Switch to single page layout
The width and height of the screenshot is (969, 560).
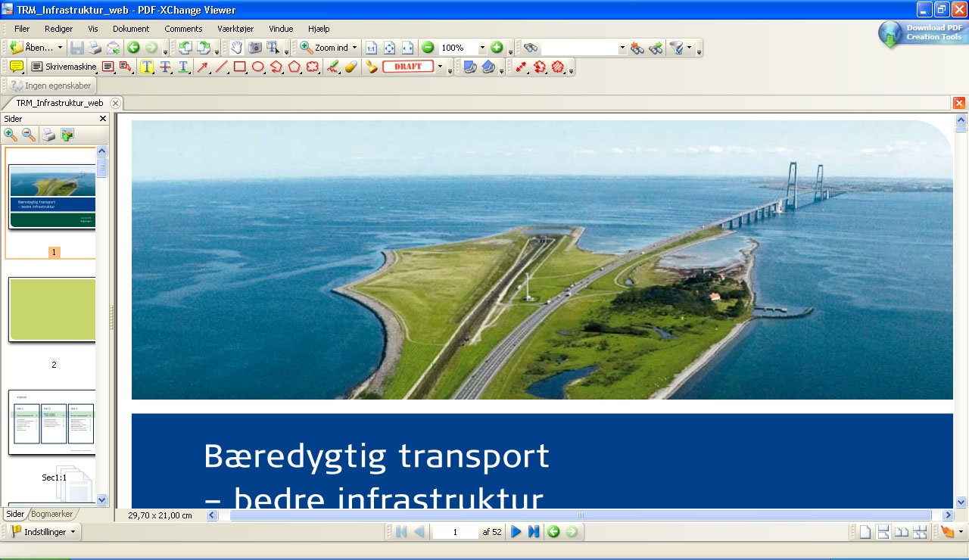coord(865,532)
